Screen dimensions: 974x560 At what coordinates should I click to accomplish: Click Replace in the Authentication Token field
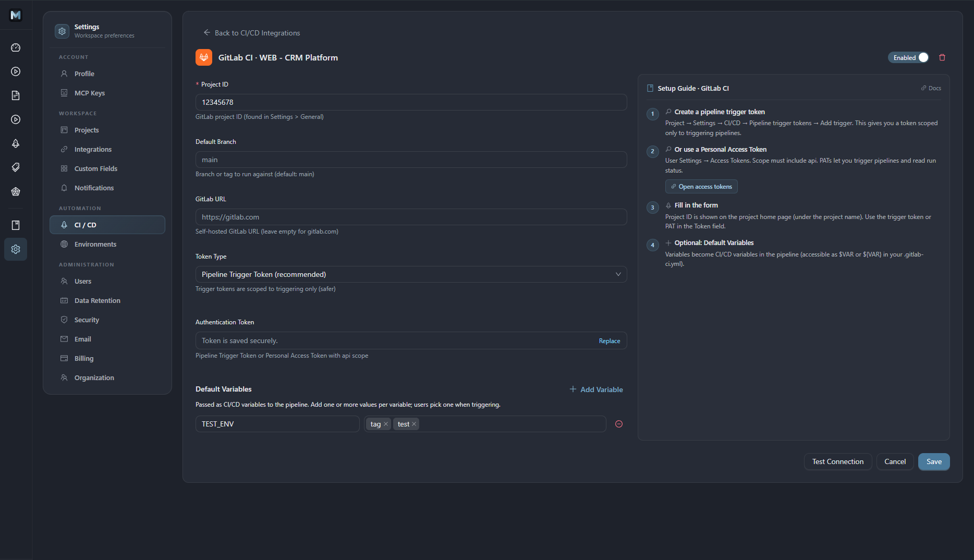(610, 341)
